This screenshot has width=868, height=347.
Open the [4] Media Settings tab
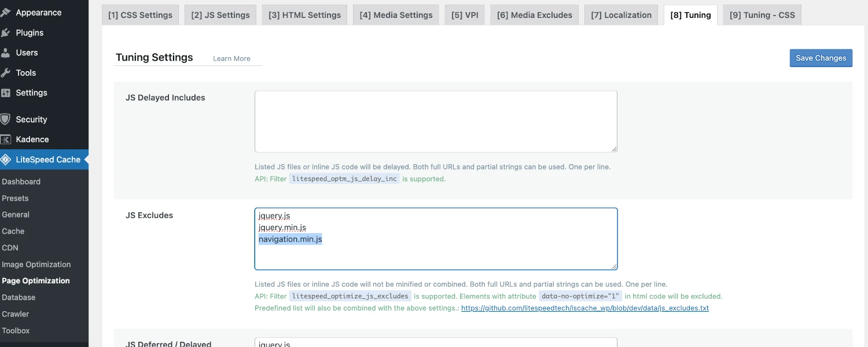pyautogui.click(x=396, y=15)
